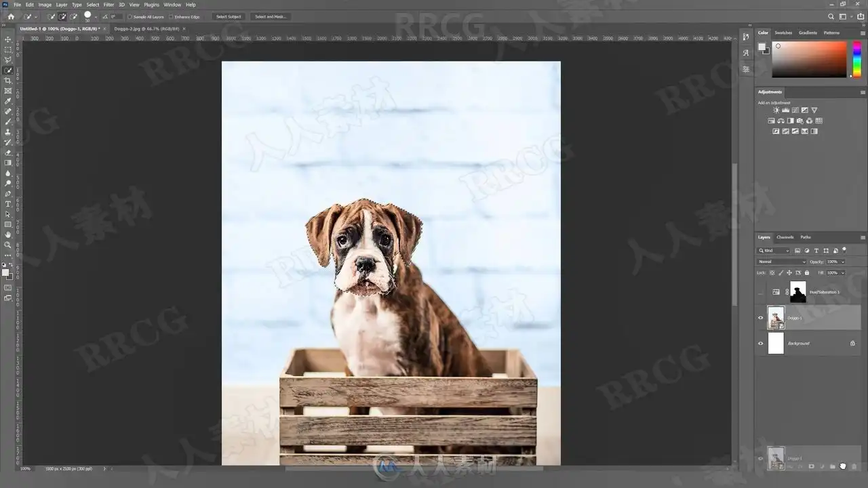This screenshot has height=488, width=868.
Task: Open the Adjustments panel menu
Action: pos(863,91)
